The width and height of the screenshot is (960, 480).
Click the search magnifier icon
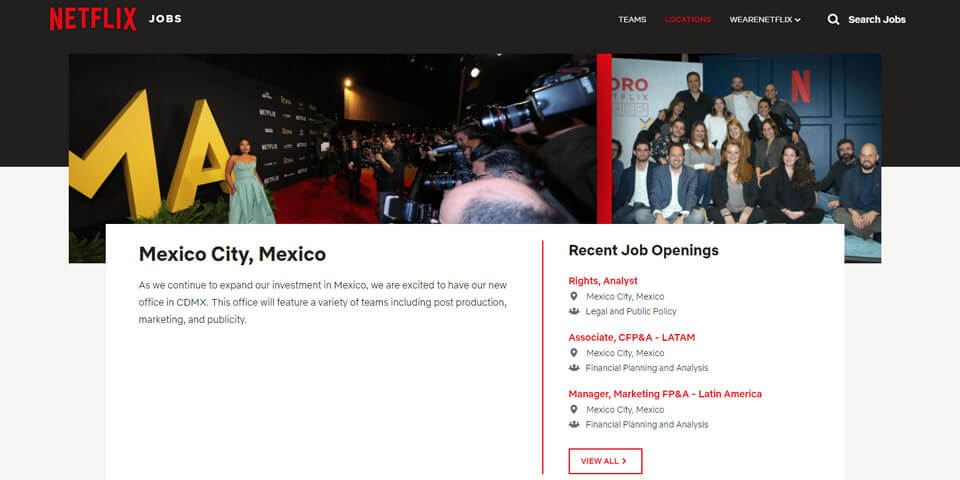833,19
